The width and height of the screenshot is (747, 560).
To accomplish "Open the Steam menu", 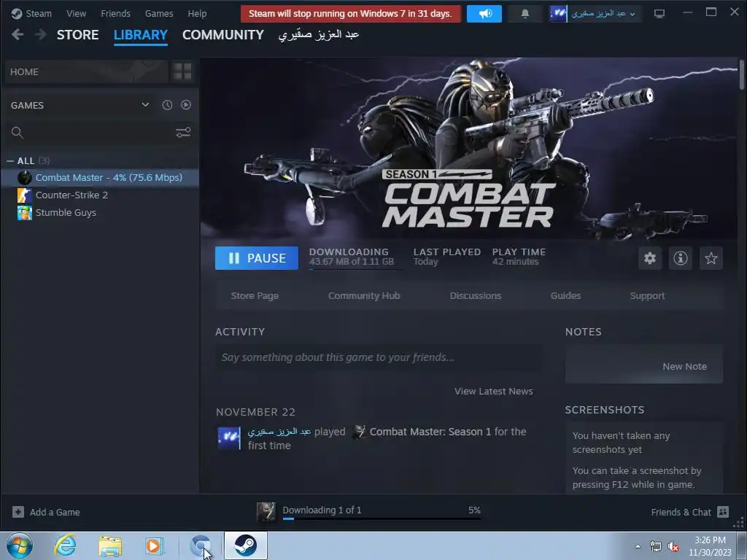I will (39, 13).
